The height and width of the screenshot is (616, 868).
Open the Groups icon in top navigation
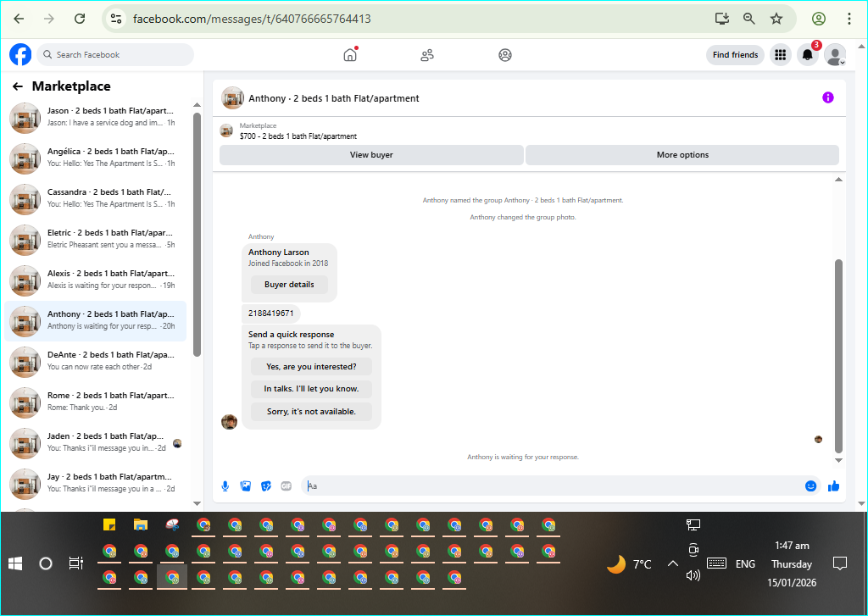click(x=505, y=55)
